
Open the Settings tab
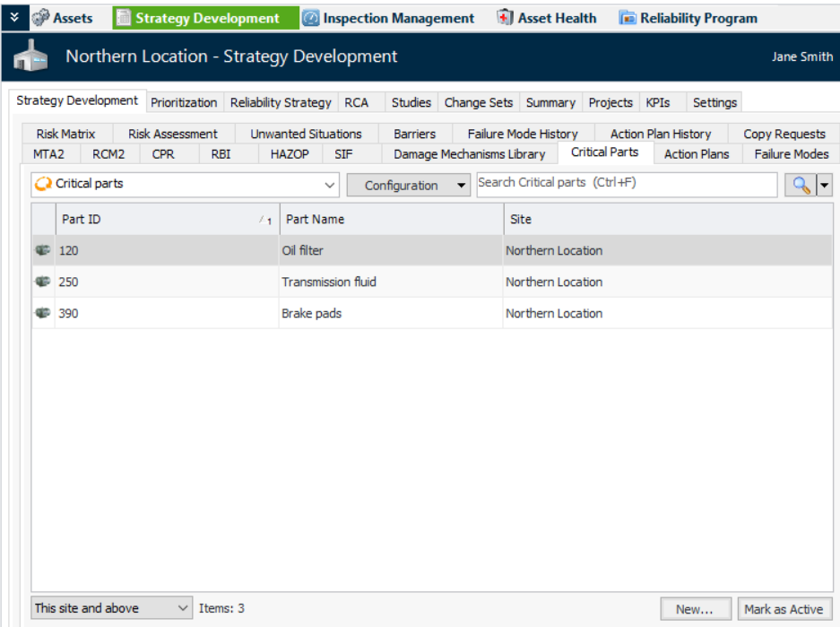coord(714,102)
